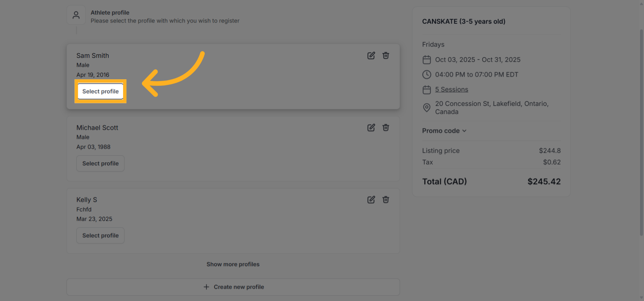Click the athlete profile person icon
The width and height of the screenshot is (644, 301).
click(x=76, y=15)
